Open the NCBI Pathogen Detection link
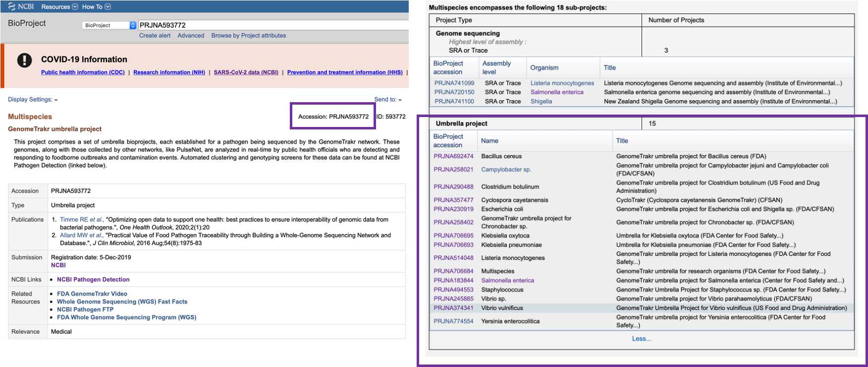The height and width of the screenshot is (367, 868). (93, 280)
